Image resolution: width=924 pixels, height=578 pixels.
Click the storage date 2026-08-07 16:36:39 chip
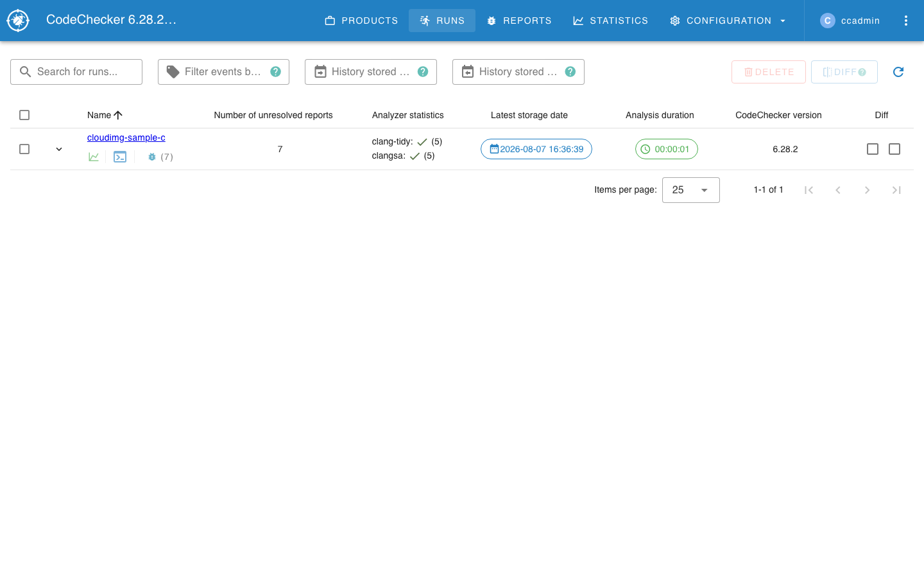(536, 149)
